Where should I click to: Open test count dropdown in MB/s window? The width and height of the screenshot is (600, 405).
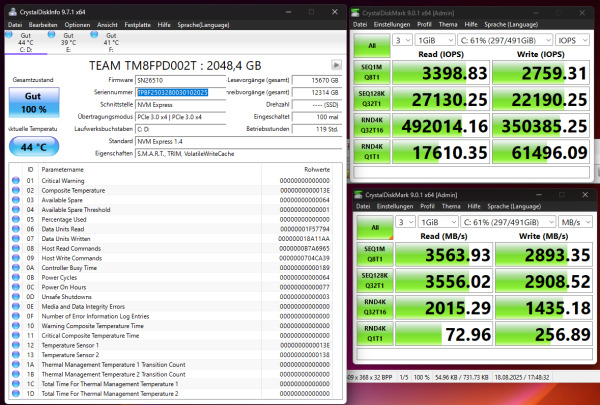point(405,222)
